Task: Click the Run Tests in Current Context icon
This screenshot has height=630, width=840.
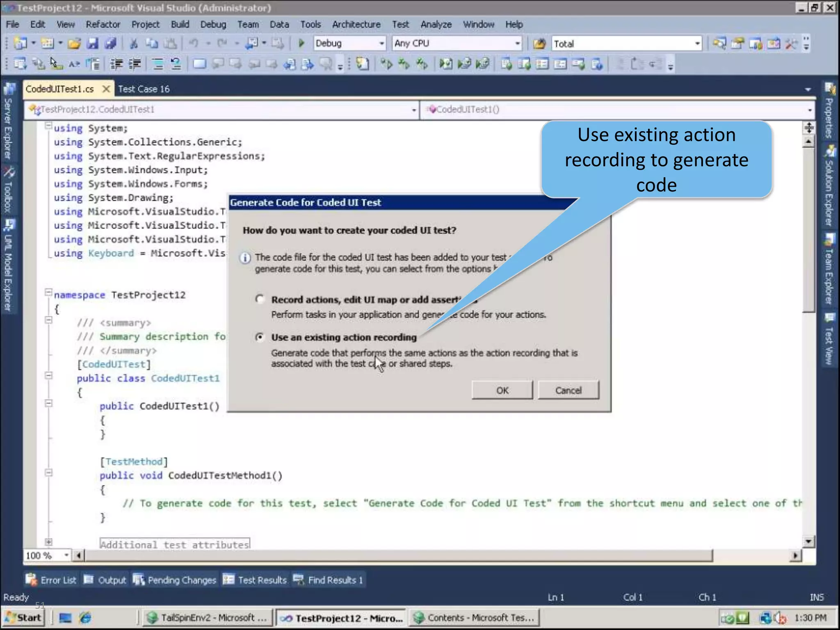Action: pyautogui.click(x=386, y=64)
